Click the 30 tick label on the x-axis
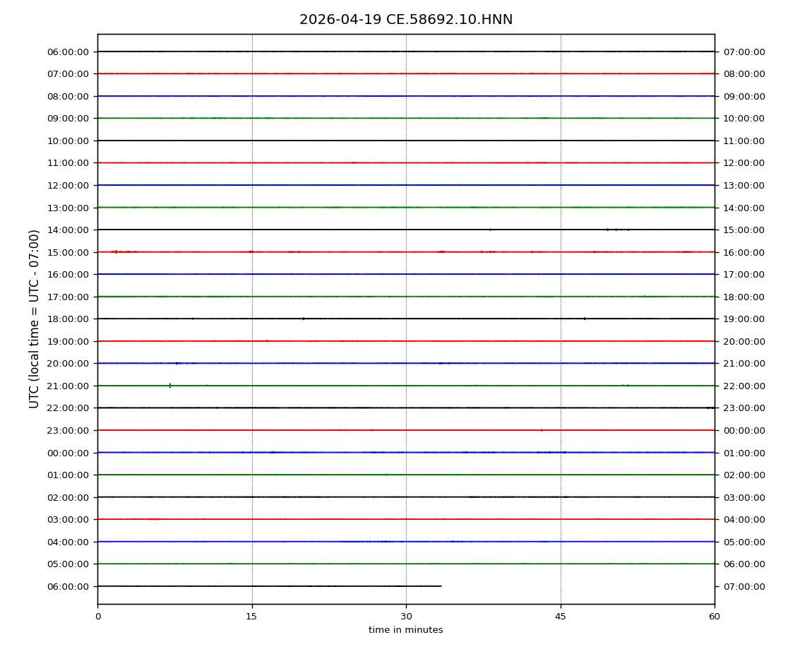 (x=406, y=617)
